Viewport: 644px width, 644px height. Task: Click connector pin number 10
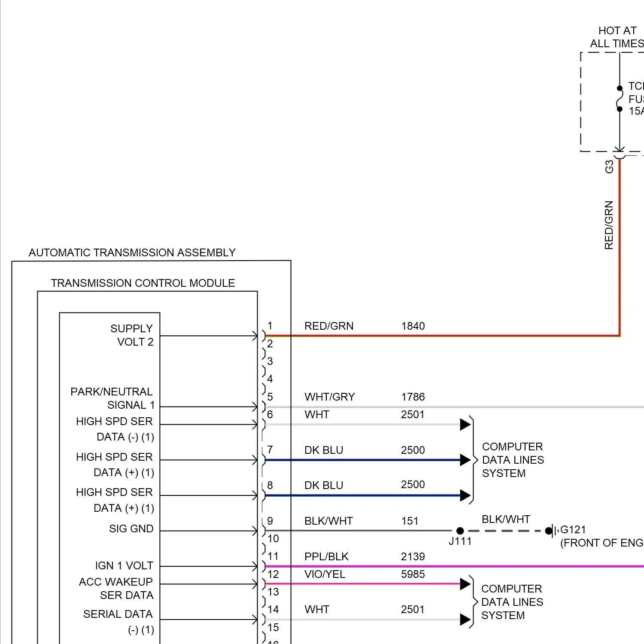click(x=273, y=538)
